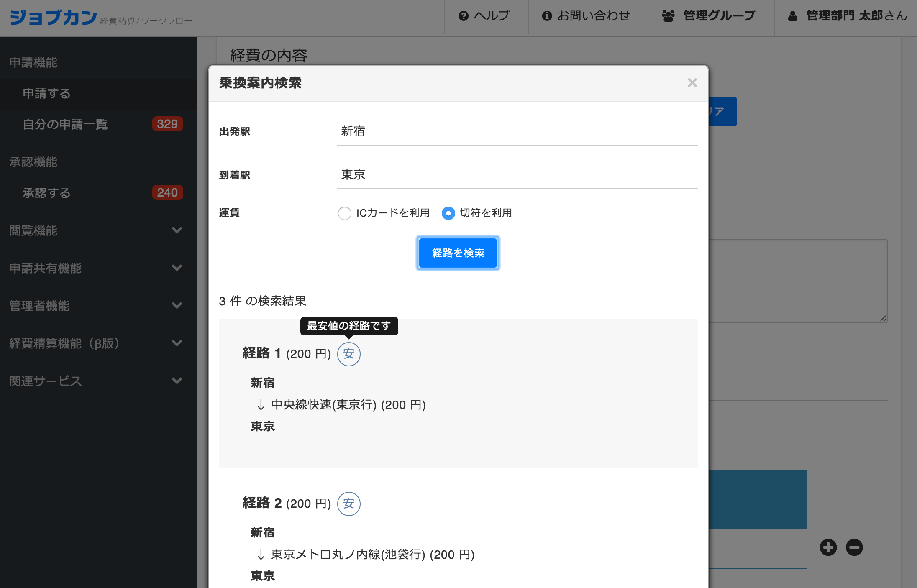
Task: Expand the 管理者機能 sidebar section
Action: coord(96,306)
